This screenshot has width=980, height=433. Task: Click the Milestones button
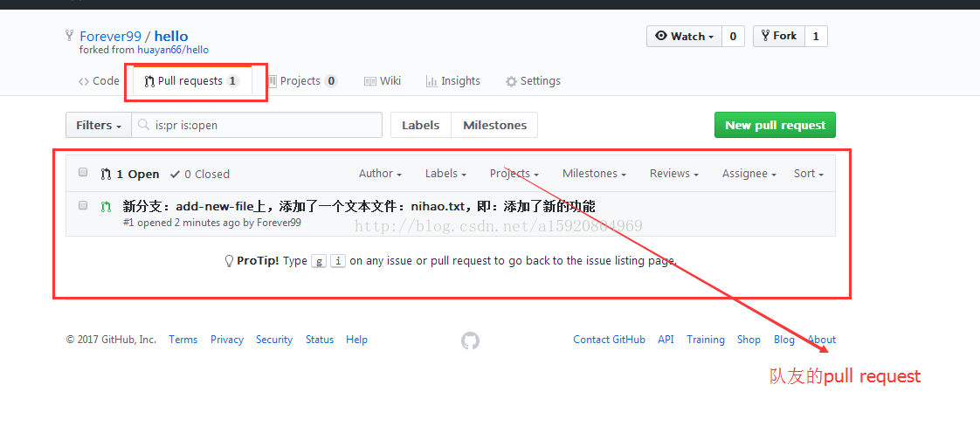pyautogui.click(x=494, y=125)
